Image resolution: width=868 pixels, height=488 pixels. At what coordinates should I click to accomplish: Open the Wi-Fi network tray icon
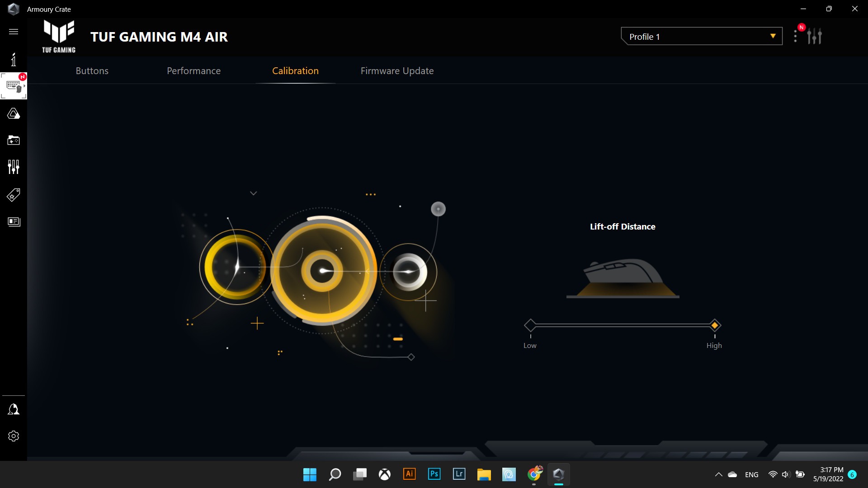[x=773, y=474]
